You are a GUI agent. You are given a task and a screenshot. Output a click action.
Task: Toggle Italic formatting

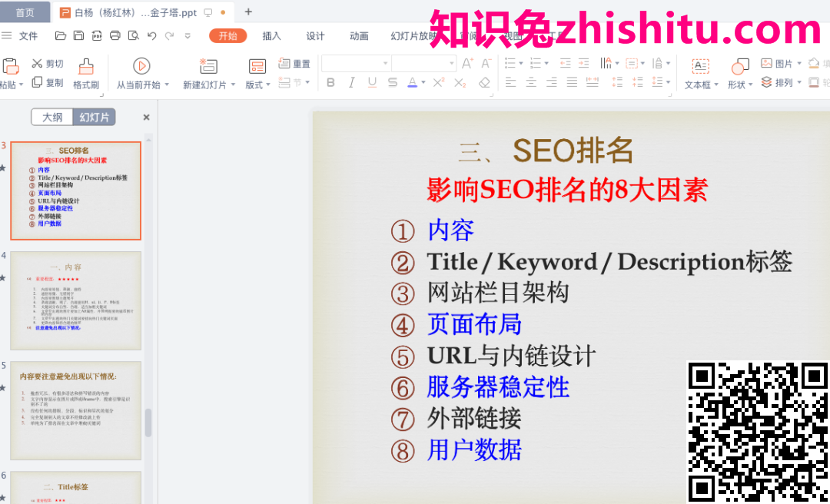(x=351, y=82)
